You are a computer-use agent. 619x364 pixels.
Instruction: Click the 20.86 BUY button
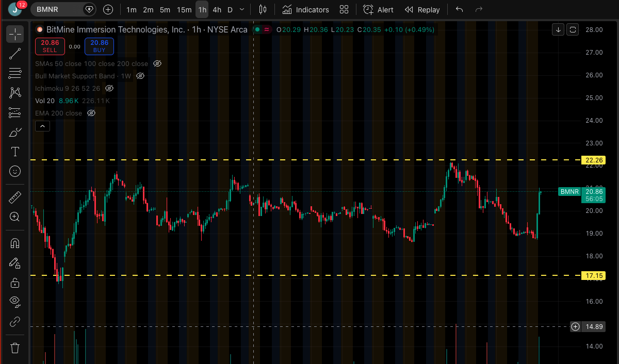(99, 46)
